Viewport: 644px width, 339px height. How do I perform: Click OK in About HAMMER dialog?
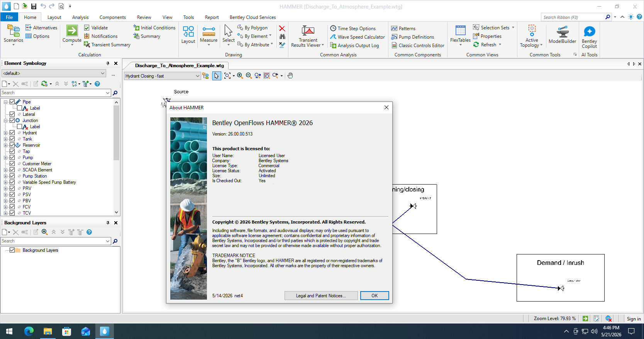(x=375, y=295)
